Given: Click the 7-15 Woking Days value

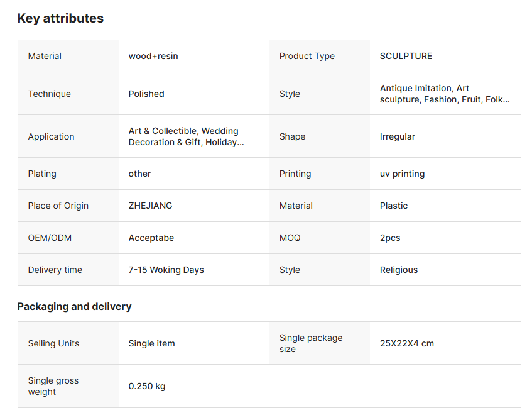Looking at the screenshot, I should pos(166,270).
